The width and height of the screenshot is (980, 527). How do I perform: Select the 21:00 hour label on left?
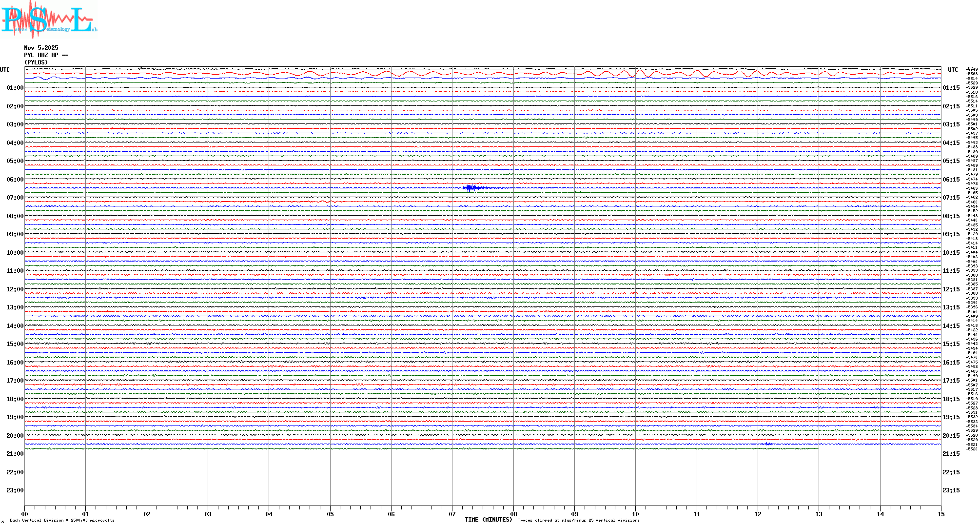pyautogui.click(x=15, y=454)
